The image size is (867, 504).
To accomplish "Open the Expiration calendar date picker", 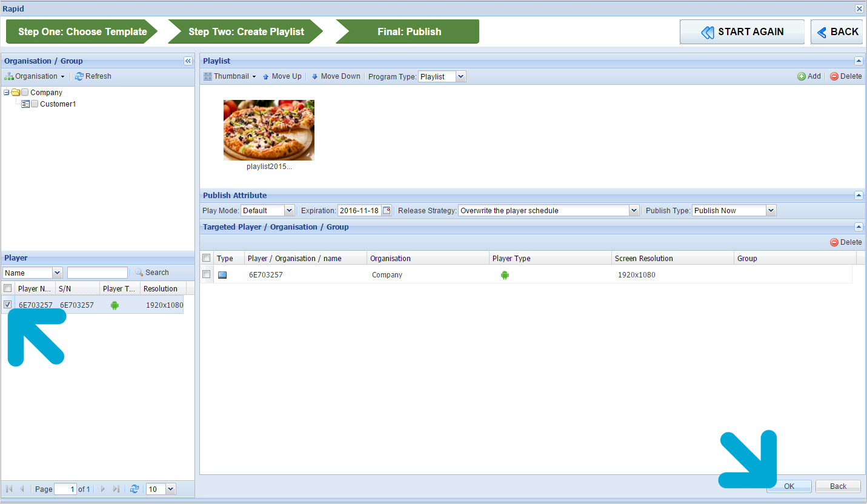I will 387,211.
